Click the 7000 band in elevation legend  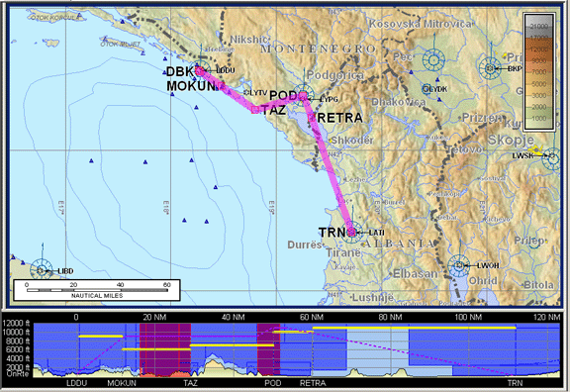tap(538, 72)
